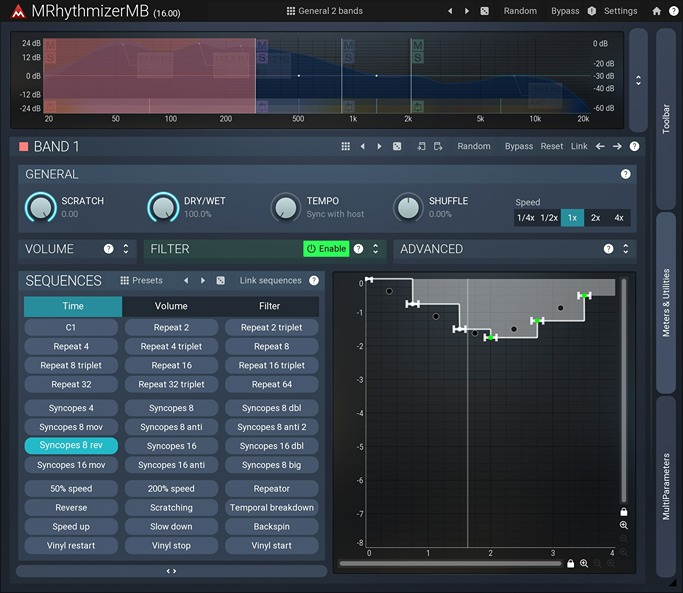Screen dimensions: 683x593
Task: Choose Repeat 16 triplet preset
Action: [271, 366]
